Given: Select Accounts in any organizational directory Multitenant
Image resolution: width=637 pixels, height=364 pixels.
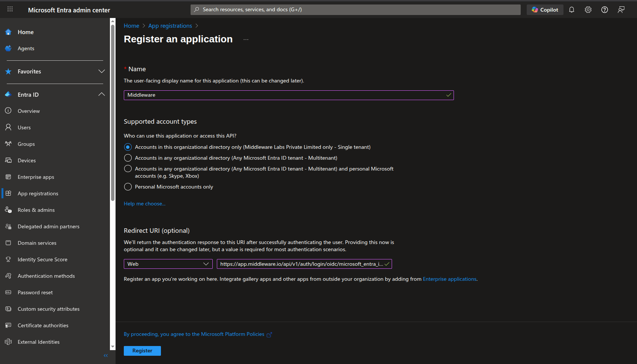Looking at the screenshot, I should coord(128,158).
